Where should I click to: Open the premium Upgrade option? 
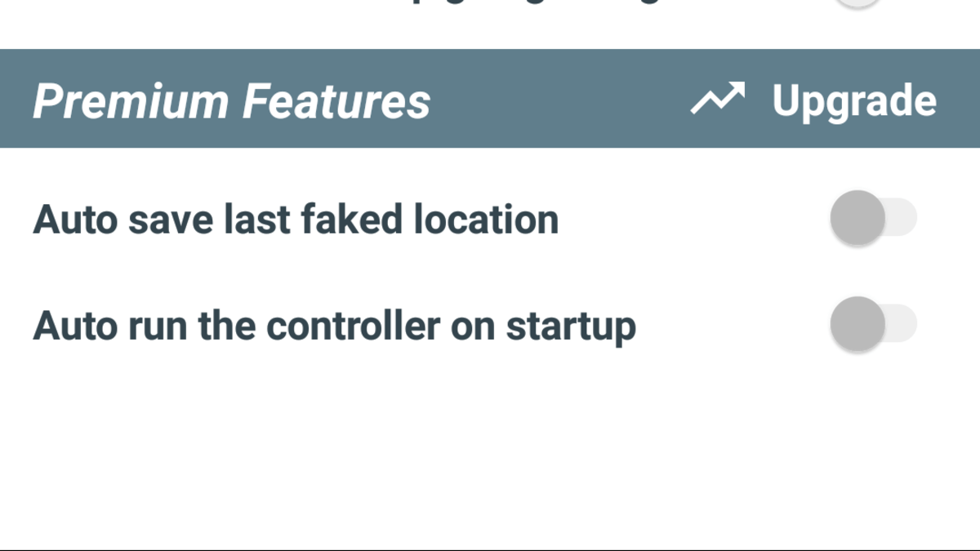coord(854,100)
